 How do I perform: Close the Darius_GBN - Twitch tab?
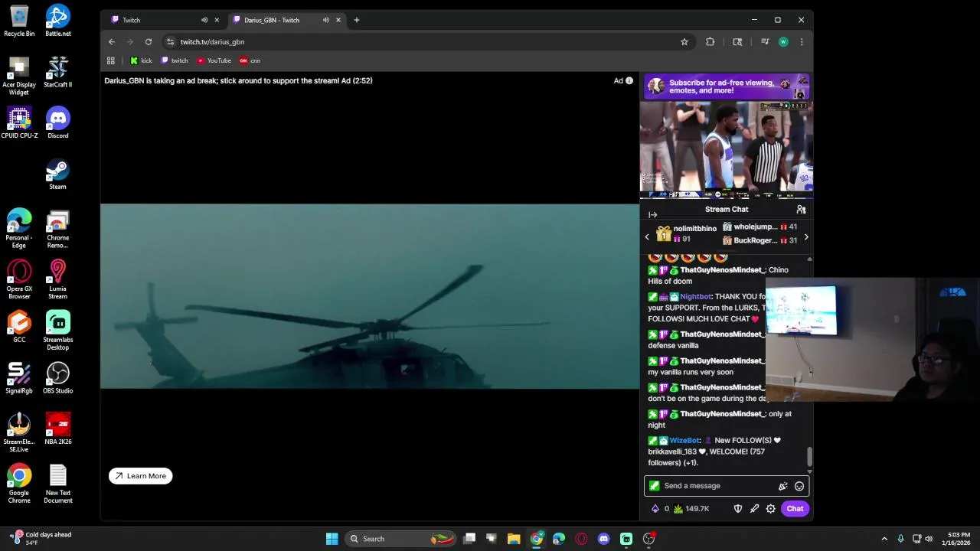click(x=338, y=20)
